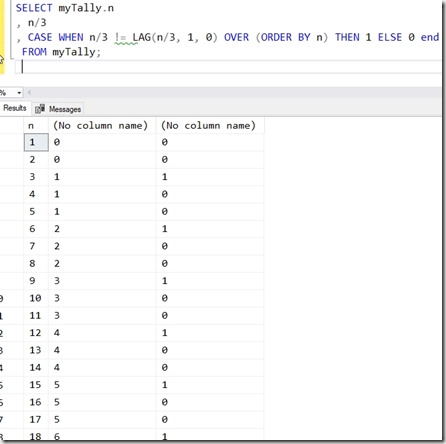This screenshot has height=444, width=446.
Task: Open the Messages tab icon
Action: (x=40, y=109)
